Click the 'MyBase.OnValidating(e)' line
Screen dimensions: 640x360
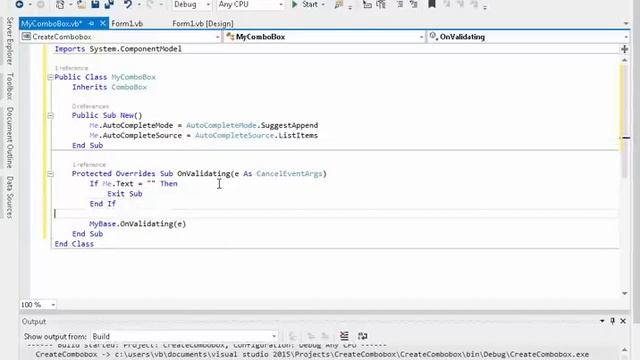point(138,224)
